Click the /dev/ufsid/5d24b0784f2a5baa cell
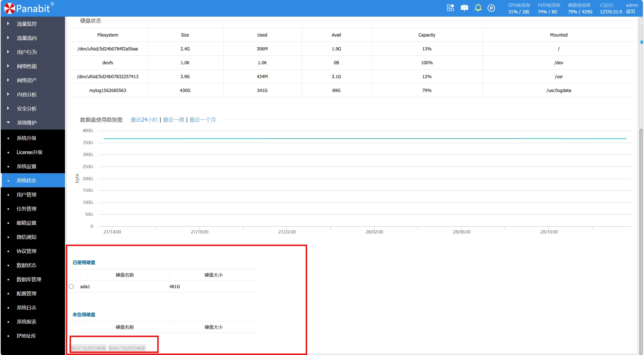The height and width of the screenshot is (355, 644). (108, 49)
